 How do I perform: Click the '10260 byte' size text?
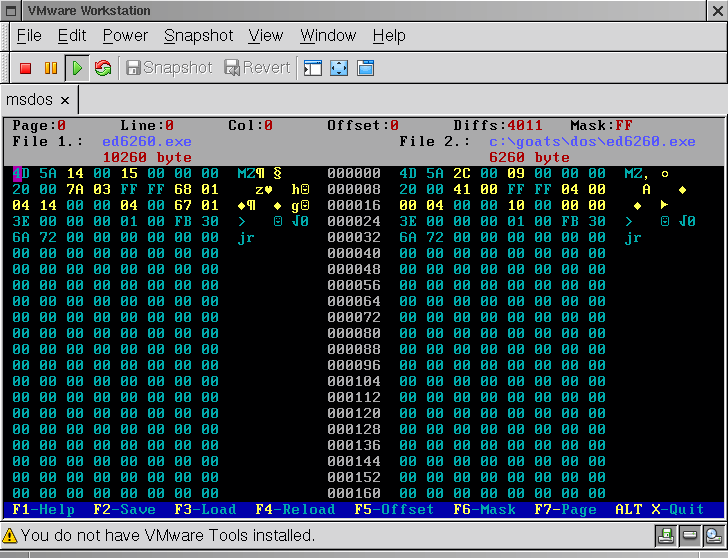coord(147,157)
